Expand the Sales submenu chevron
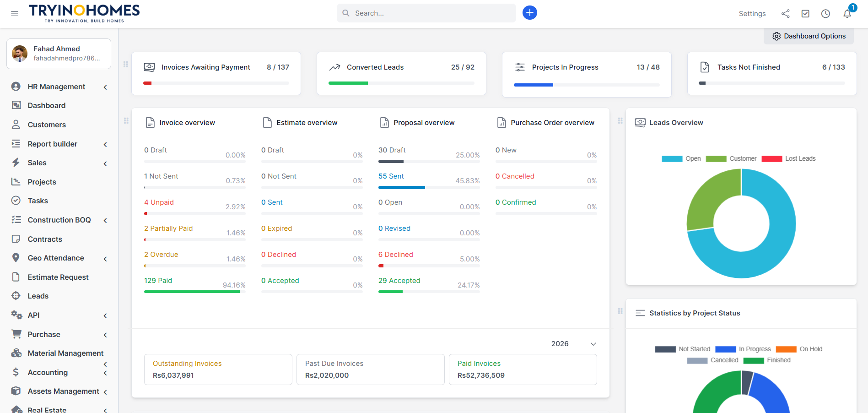Image resolution: width=868 pixels, height=413 pixels. [x=105, y=163]
